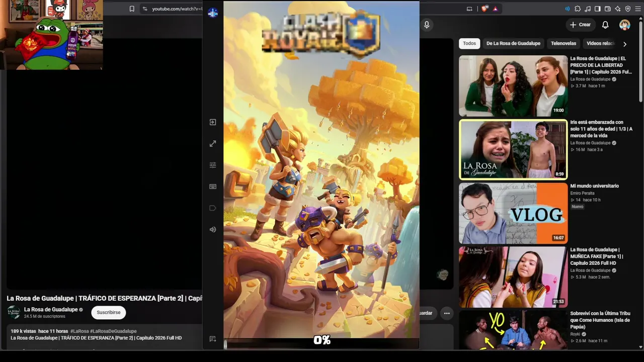
Task: Visit Emiro Peralta channel name
Action: click(582, 193)
